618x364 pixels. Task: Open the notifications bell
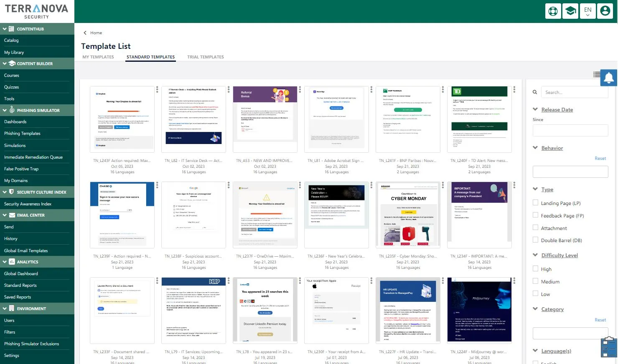point(609,78)
